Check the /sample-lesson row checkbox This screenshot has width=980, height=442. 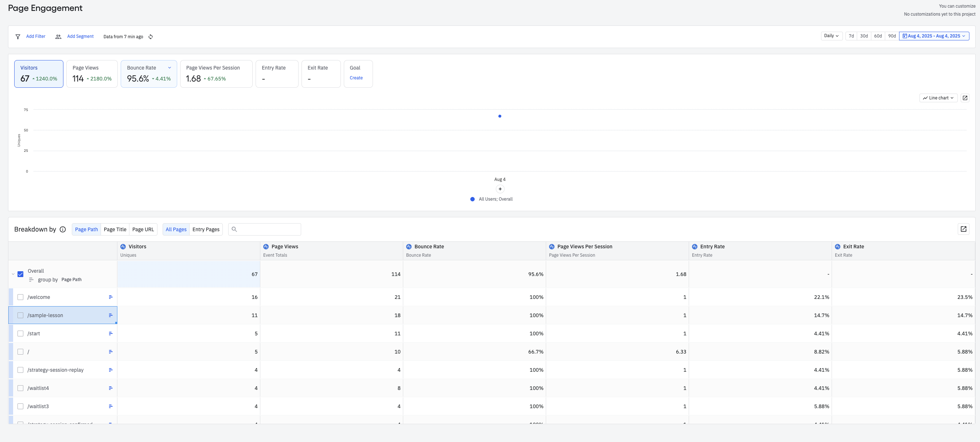pos(20,315)
